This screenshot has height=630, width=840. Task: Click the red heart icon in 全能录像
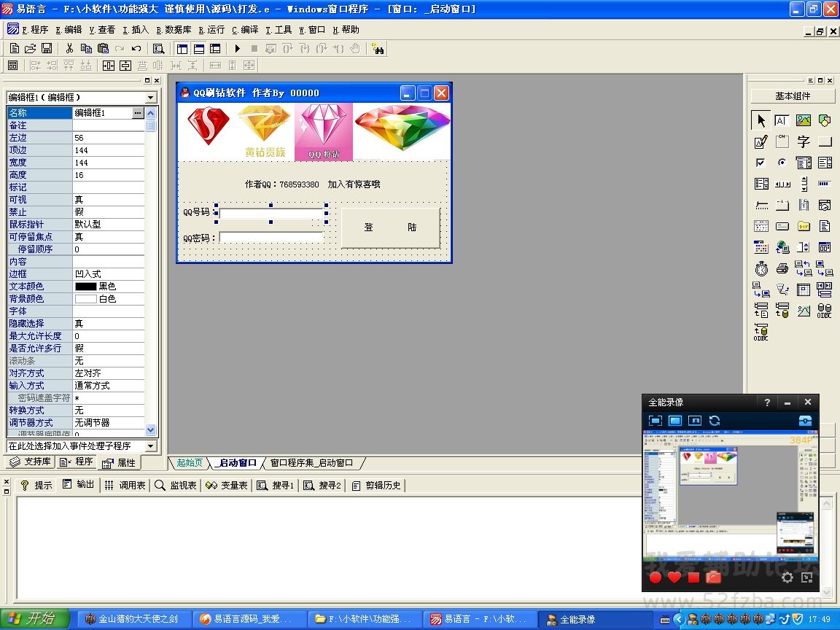pos(674,577)
